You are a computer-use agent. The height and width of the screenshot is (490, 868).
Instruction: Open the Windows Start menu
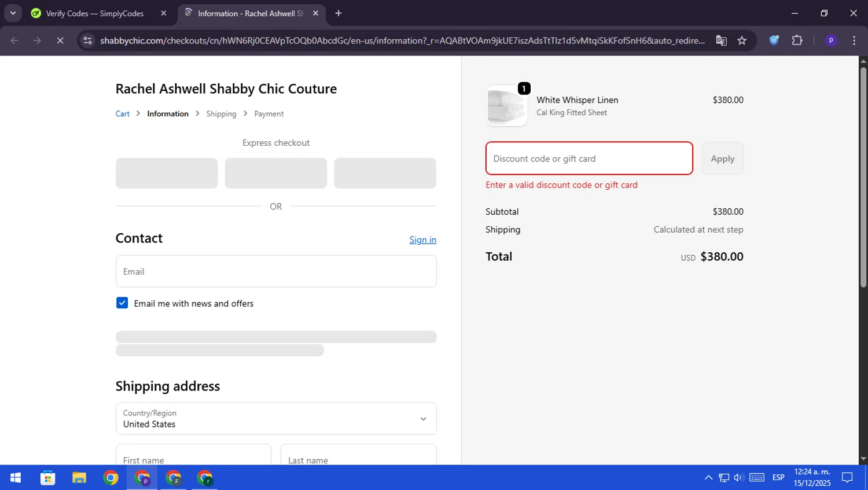tap(16, 478)
